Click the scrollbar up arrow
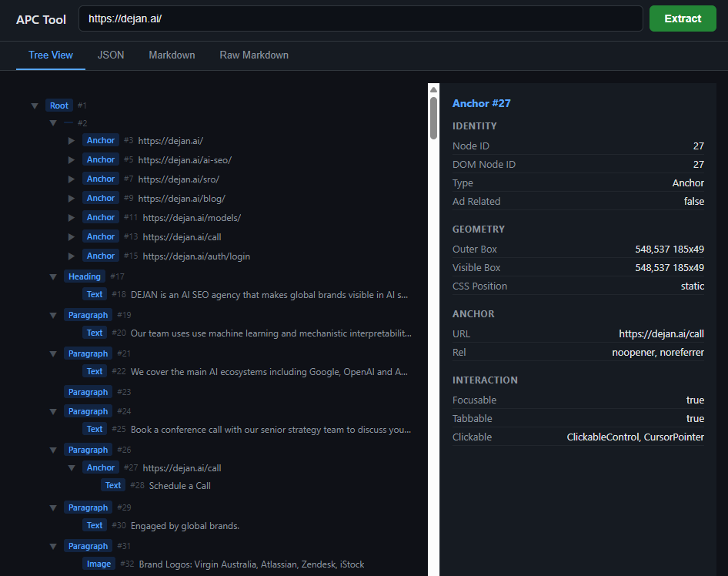The height and width of the screenshot is (576, 728). (433, 89)
